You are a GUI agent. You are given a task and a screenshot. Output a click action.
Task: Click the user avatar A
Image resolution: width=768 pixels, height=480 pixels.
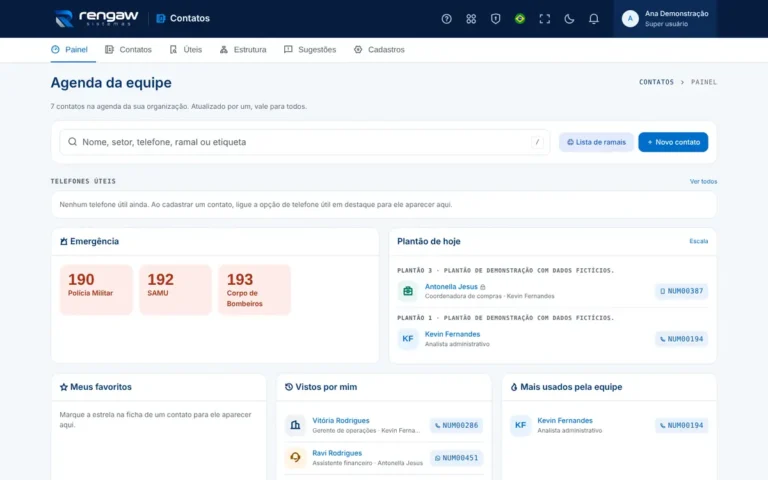pyautogui.click(x=630, y=19)
